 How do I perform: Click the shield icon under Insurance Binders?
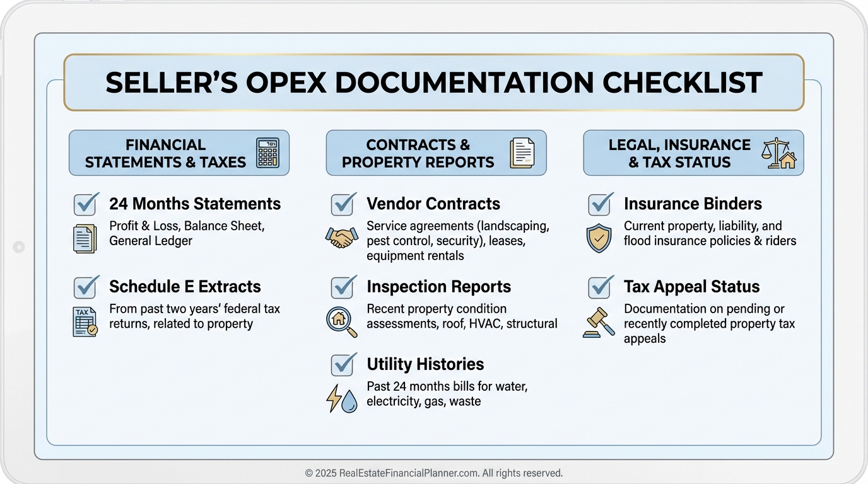(x=599, y=239)
